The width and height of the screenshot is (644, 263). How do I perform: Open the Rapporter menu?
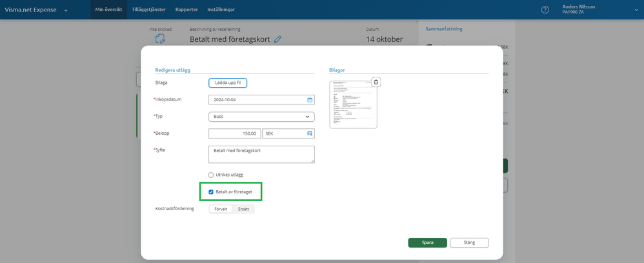click(187, 10)
